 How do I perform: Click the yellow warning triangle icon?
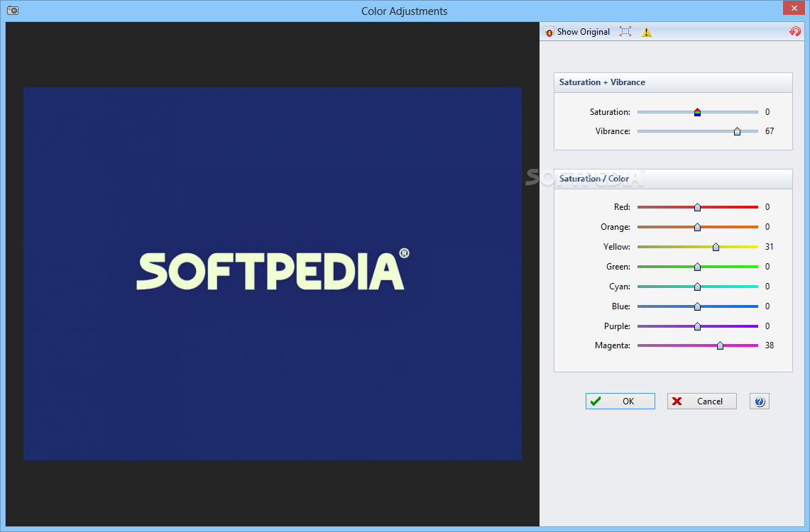pos(646,32)
